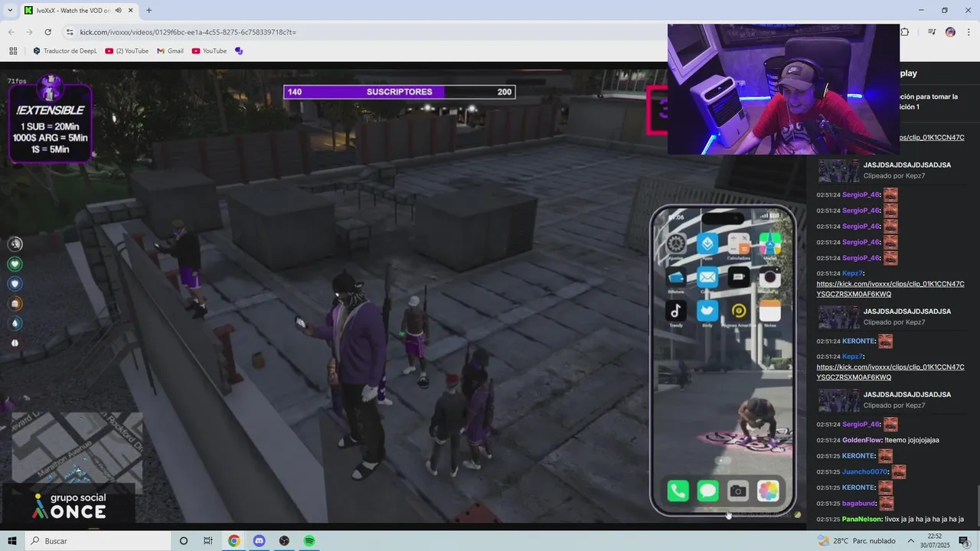The height and width of the screenshot is (551, 980).
Task: Tap the green Messages icon in phone dock
Action: [708, 491]
